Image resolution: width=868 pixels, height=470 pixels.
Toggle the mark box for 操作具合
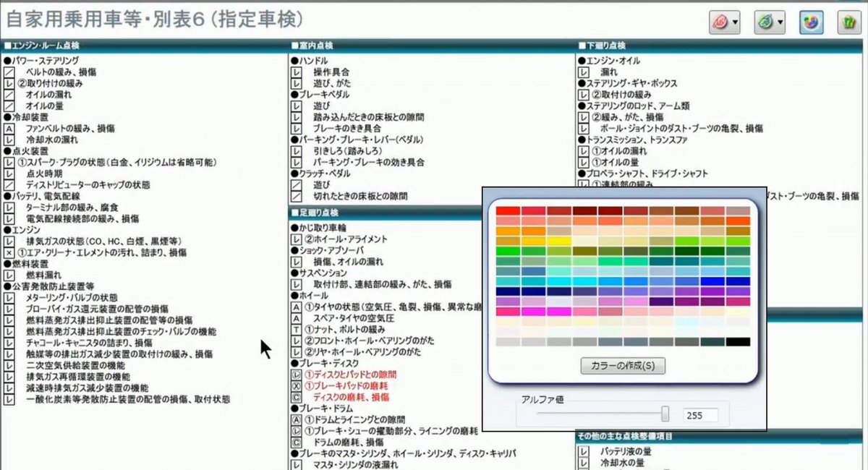296,72
